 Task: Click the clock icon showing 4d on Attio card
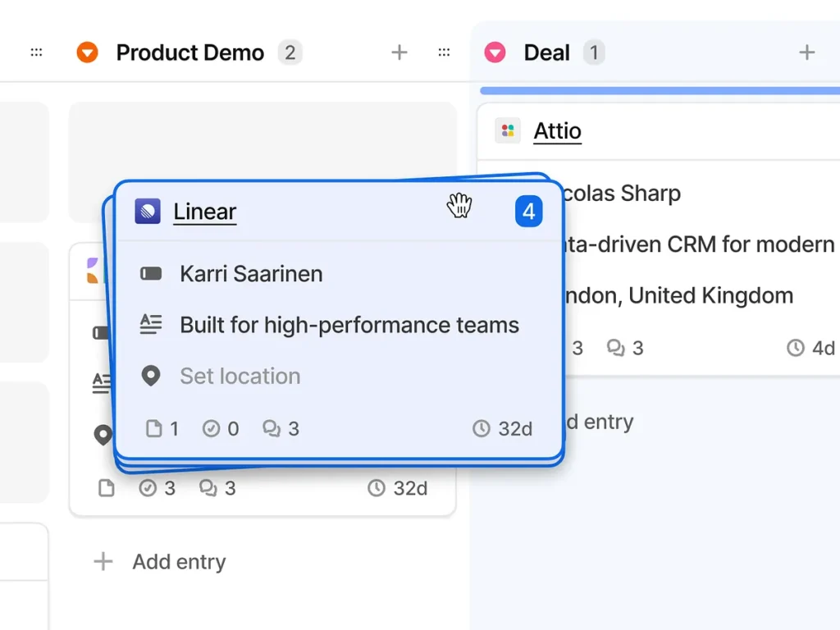[795, 348]
